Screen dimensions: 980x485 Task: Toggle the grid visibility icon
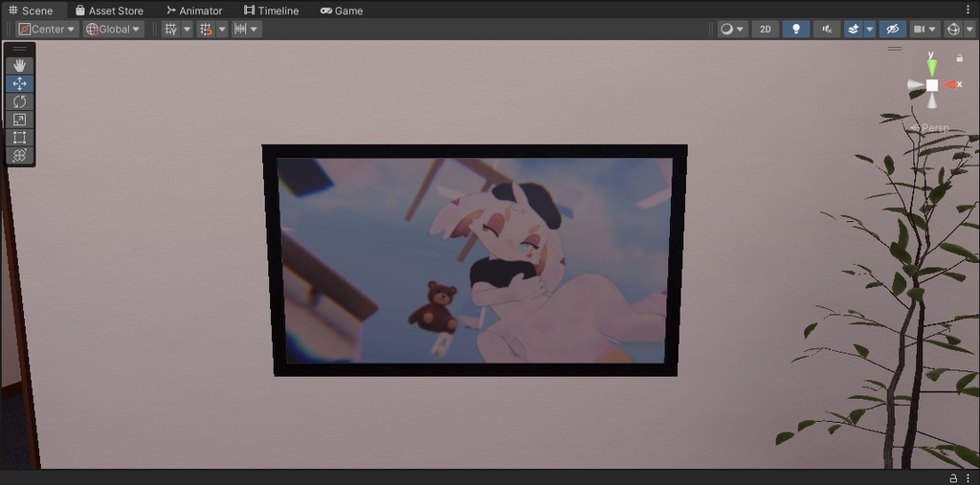[x=170, y=29]
